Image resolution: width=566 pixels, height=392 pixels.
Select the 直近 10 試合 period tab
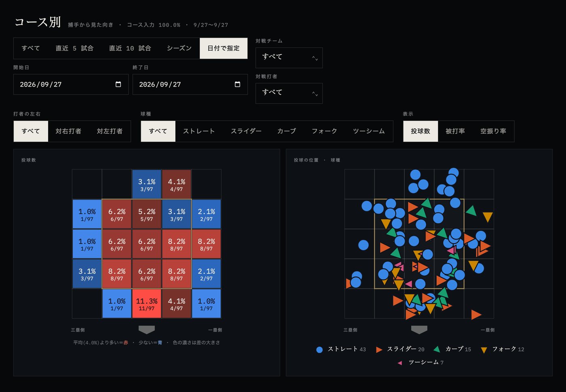click(x=130, y=48)
